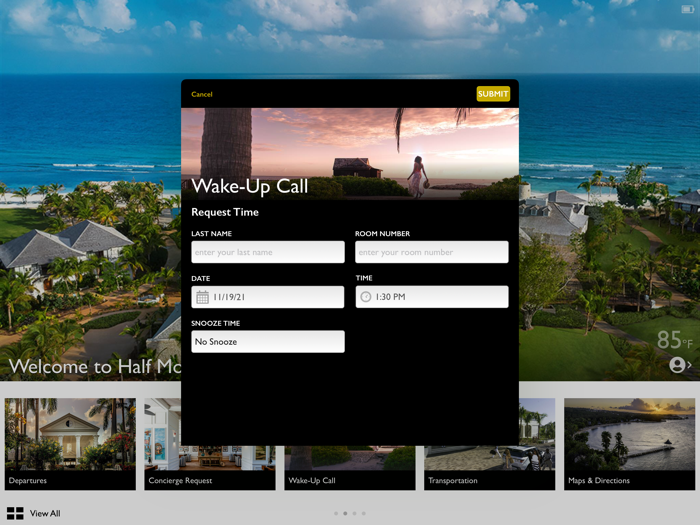Click the Room Number input field
Viewport: 700px width, 525px height.
coord(432,252)
